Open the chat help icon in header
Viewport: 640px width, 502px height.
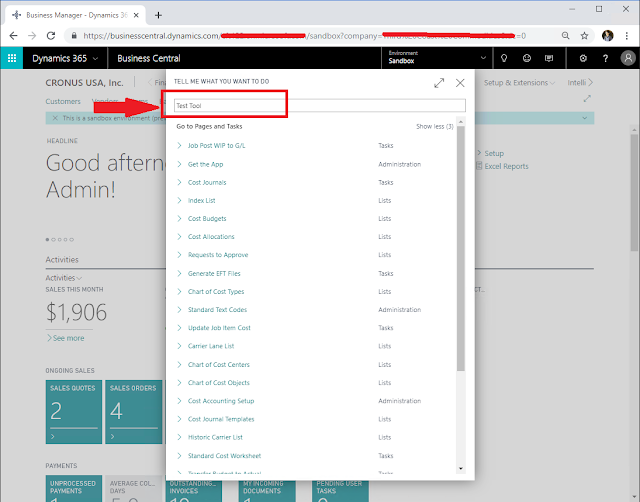tap(549, 58)
